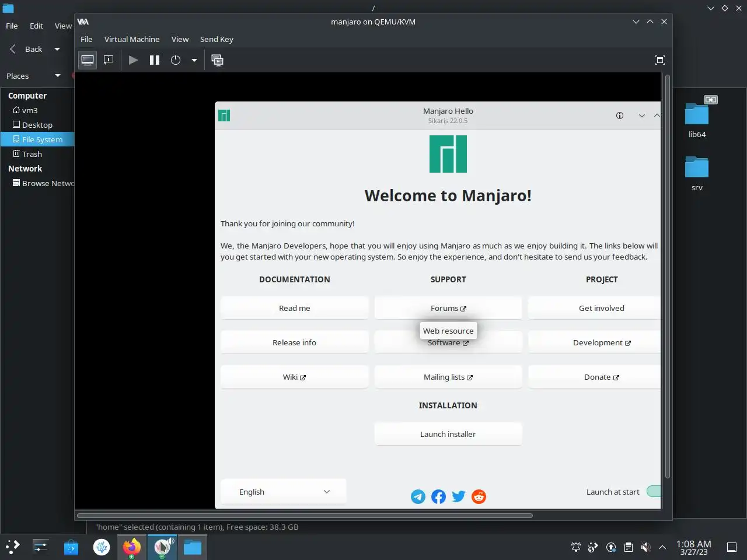Open the Forums web link
Screen dimensions: 747x560
(x=448, y=308)
